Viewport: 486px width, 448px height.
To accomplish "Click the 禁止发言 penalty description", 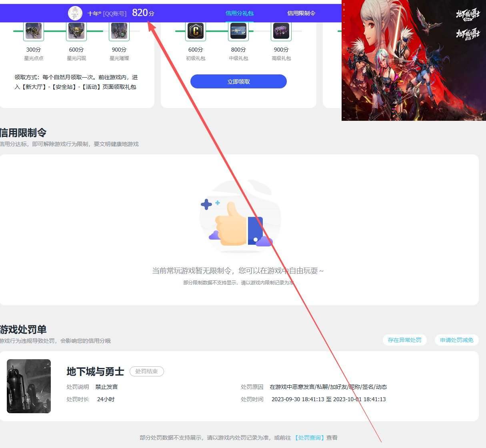I will coord(106,387).
